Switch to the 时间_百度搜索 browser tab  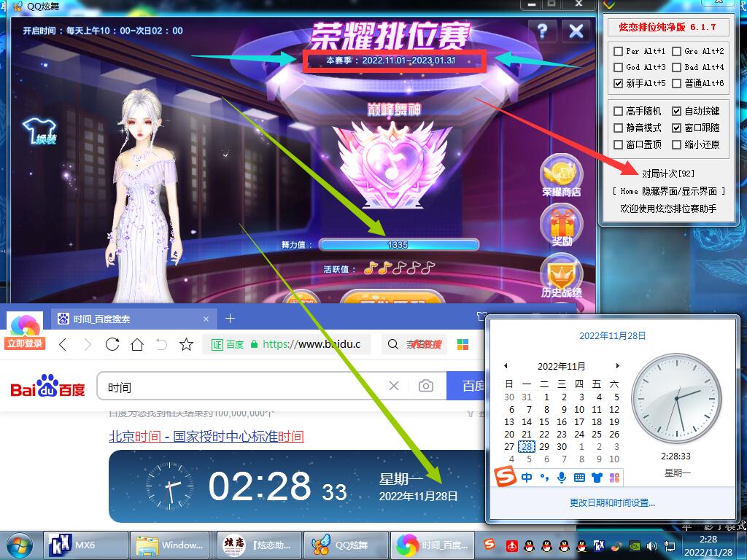point(133,319)
